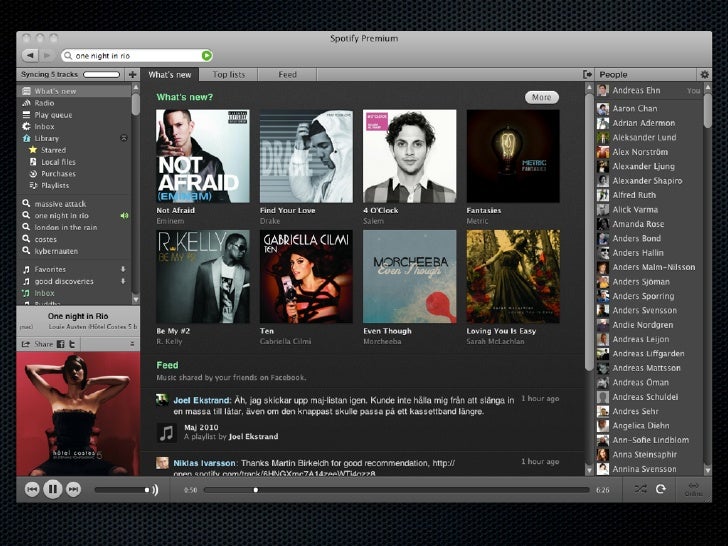728x546 pixels.
Task: Collapse the People sidebar with arrow icon
Action: click(x=587, y=74)
